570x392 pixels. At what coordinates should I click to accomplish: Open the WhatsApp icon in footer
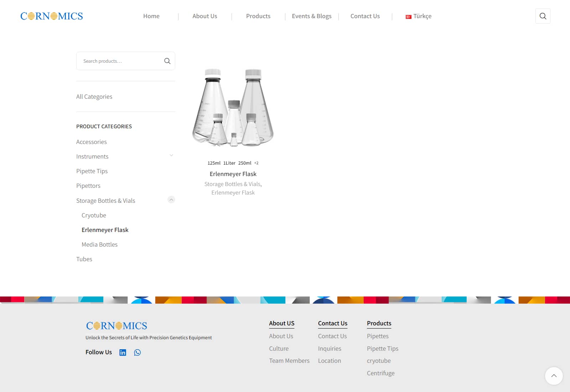[x=137, y=352]
